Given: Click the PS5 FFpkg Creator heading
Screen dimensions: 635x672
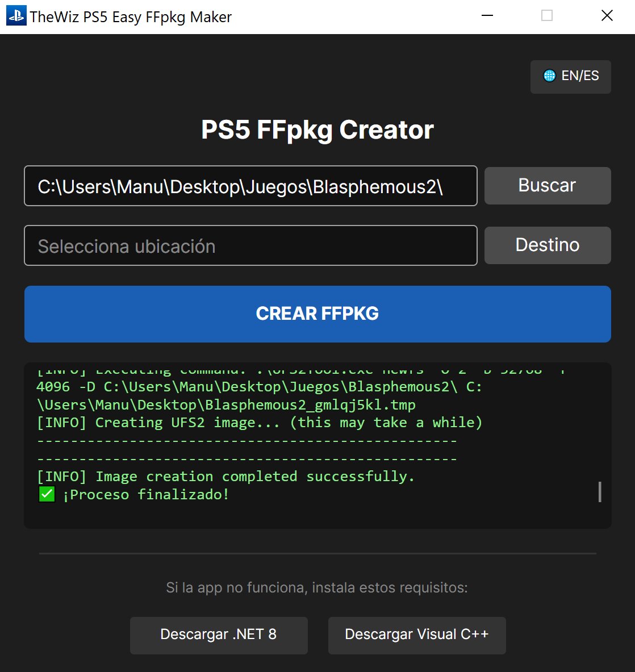Looking at the screenshot, I should pos(317,130).
